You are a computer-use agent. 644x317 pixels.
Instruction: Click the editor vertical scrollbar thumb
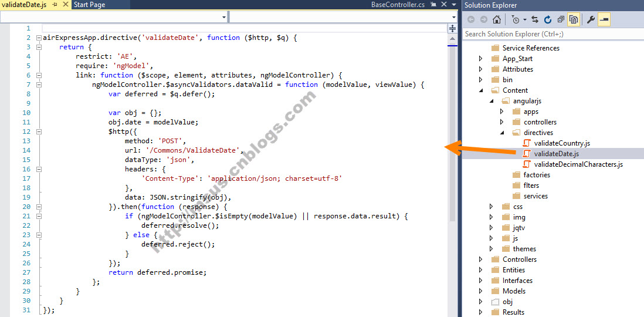click(x=452, y=134)
